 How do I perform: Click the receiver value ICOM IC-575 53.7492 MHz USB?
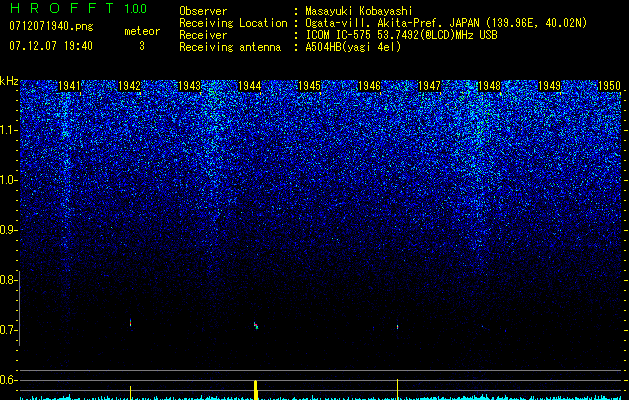[401, 35]
